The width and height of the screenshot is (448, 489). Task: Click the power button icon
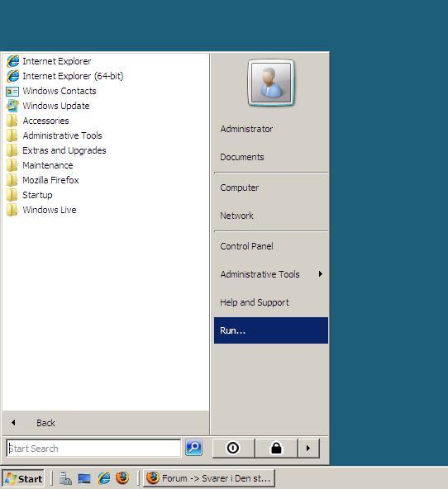click(233, 449)
